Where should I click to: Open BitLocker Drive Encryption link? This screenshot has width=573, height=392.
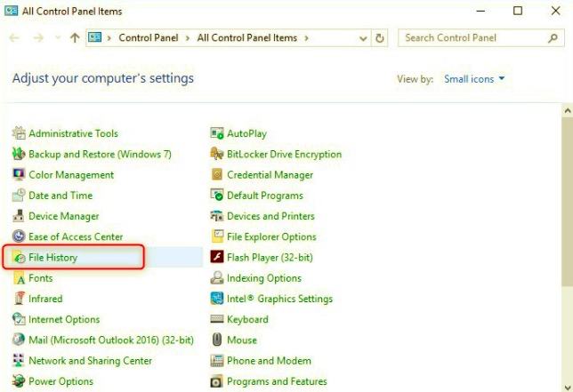click(x=285, y=154)
